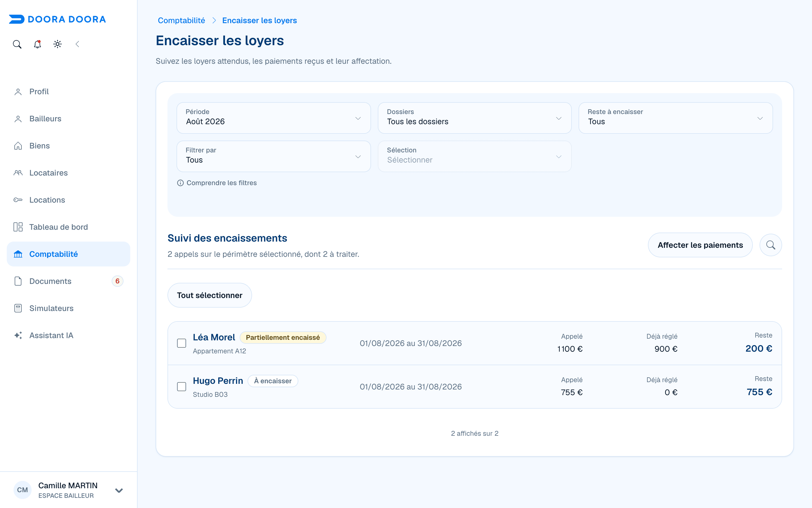Open search in Suivi des encaissements

point(771,245)
